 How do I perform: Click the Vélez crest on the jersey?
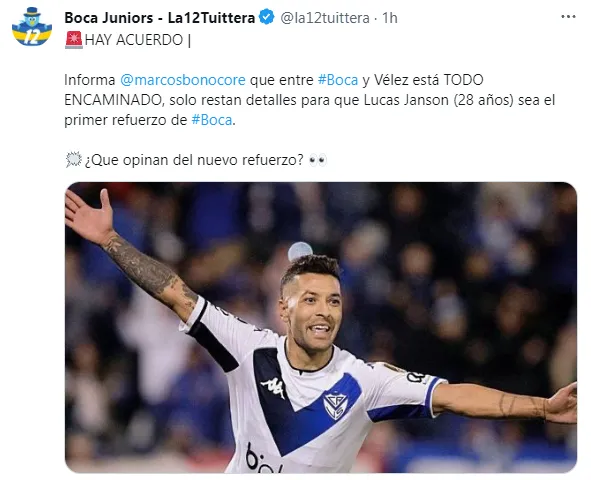point(335,406)
